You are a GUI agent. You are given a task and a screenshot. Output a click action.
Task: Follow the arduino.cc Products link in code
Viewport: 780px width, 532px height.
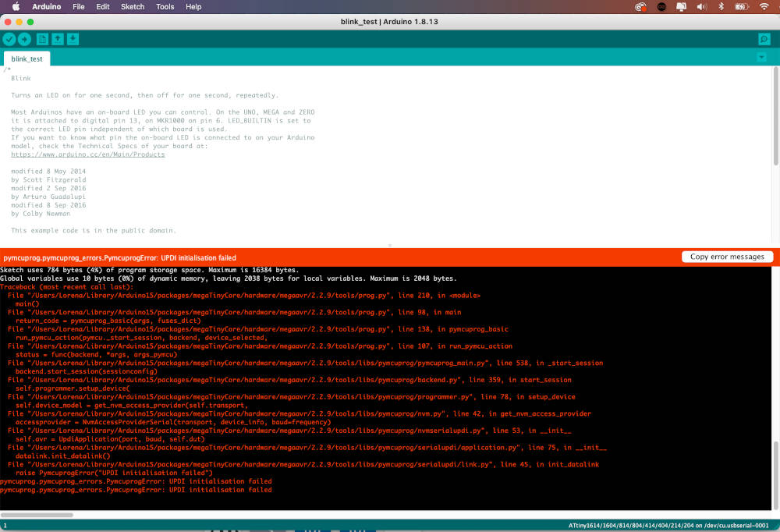(x=88, y=154)
